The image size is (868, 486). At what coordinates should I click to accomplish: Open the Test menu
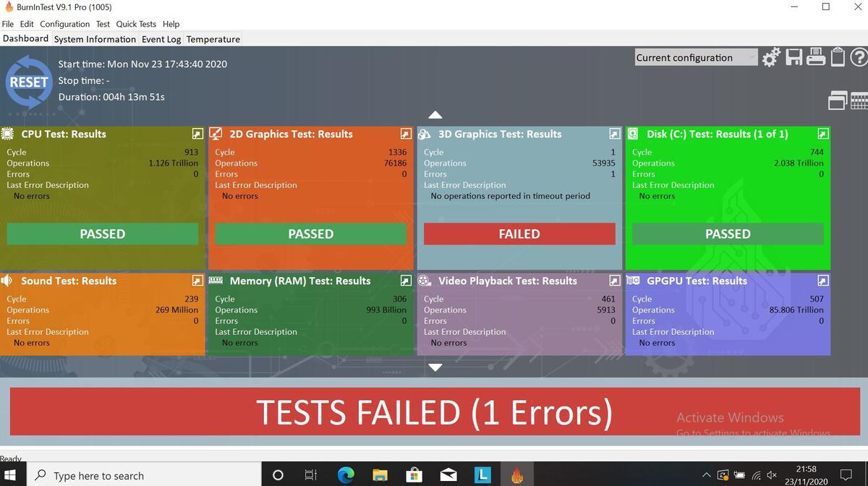103,24
